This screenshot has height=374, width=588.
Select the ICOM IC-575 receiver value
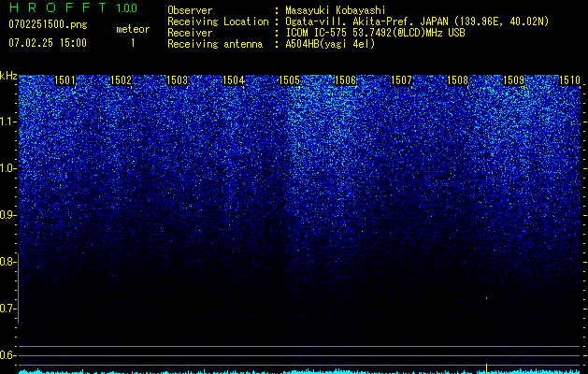point(375,33)
